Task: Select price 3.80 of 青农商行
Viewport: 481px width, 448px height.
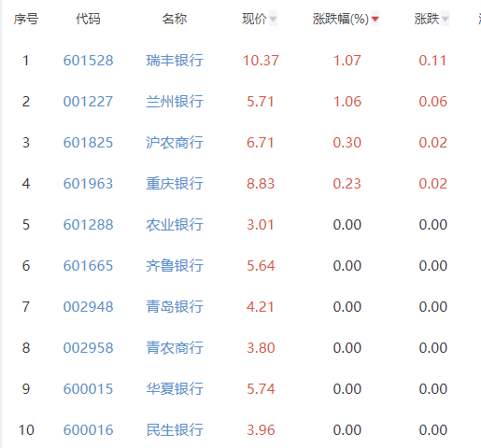Action: tap(261, 348)
